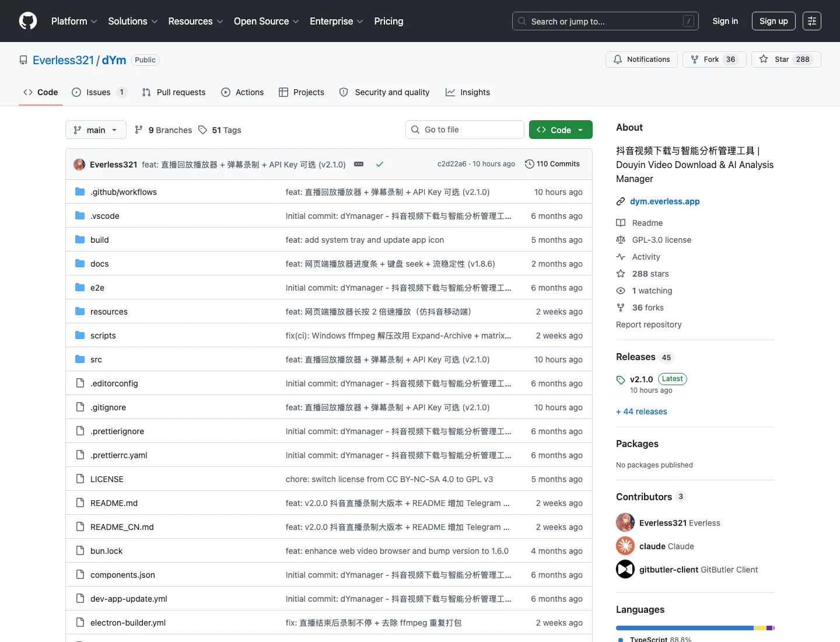Open the dym.everless.app website link
The width and height of the screenshot is (840, 642).
tap(664, 201)
